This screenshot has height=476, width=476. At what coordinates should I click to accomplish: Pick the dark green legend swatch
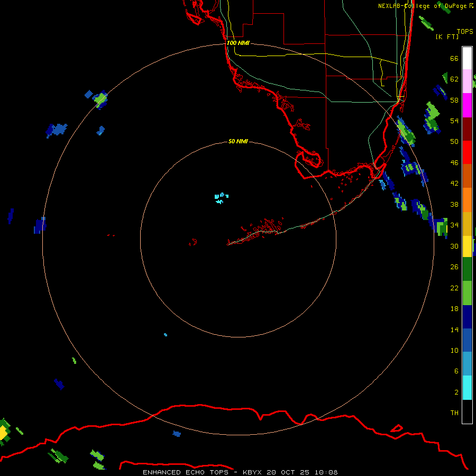click(467, 269)
